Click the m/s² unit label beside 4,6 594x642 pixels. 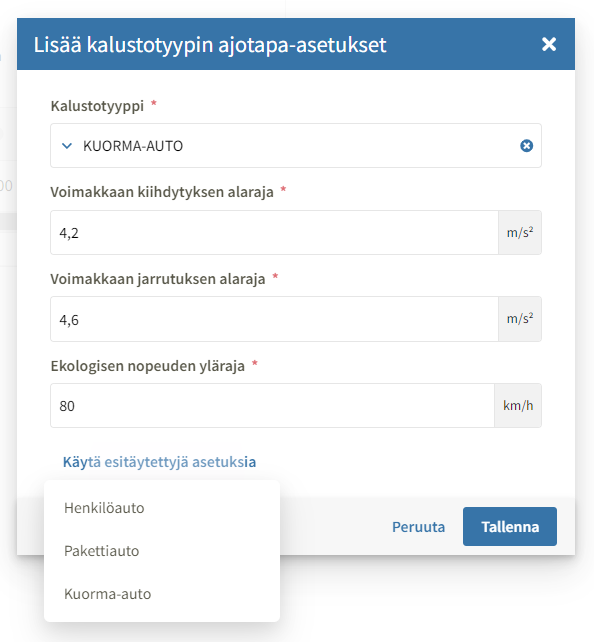pos(520,319)
